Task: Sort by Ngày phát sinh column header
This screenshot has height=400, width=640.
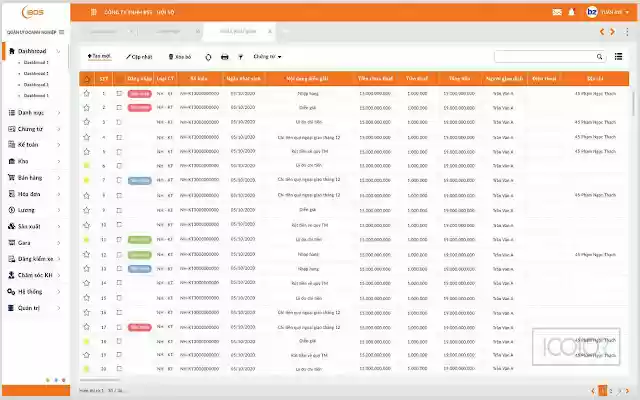Action: coord(243,78)
